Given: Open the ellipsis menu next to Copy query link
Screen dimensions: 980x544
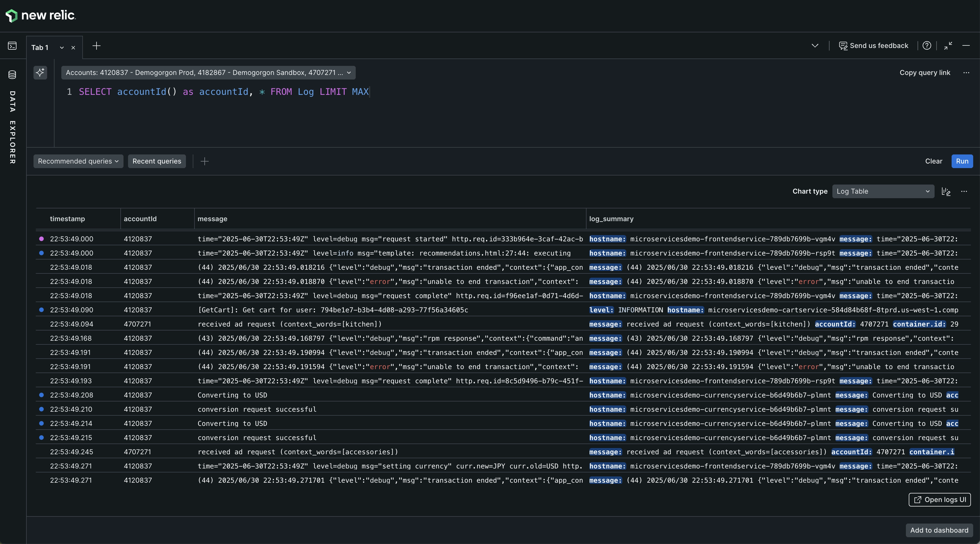Looking at the screenshot, I should click(967, 73).
